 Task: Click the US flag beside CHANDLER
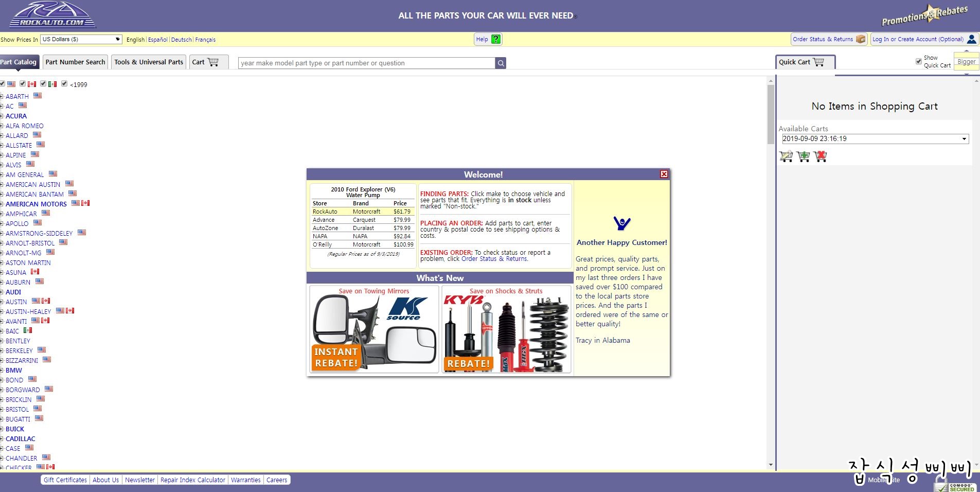coord(46,458)
